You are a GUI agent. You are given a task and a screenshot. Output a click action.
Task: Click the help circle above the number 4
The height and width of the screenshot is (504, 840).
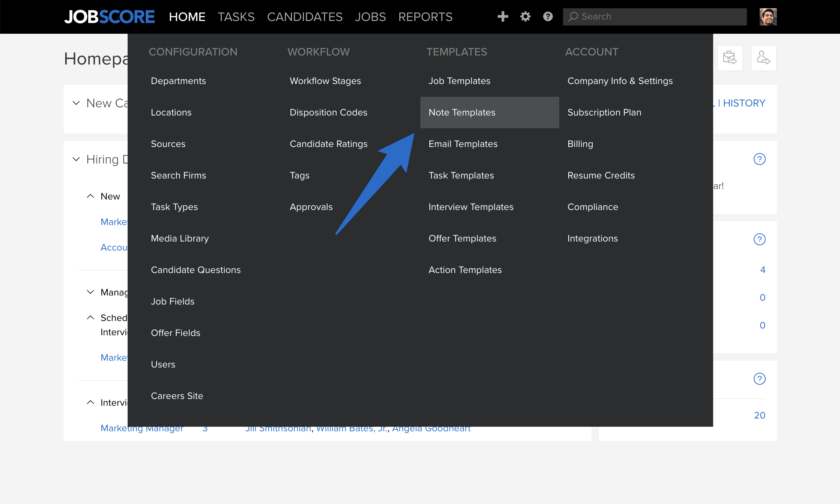(759, 239)
